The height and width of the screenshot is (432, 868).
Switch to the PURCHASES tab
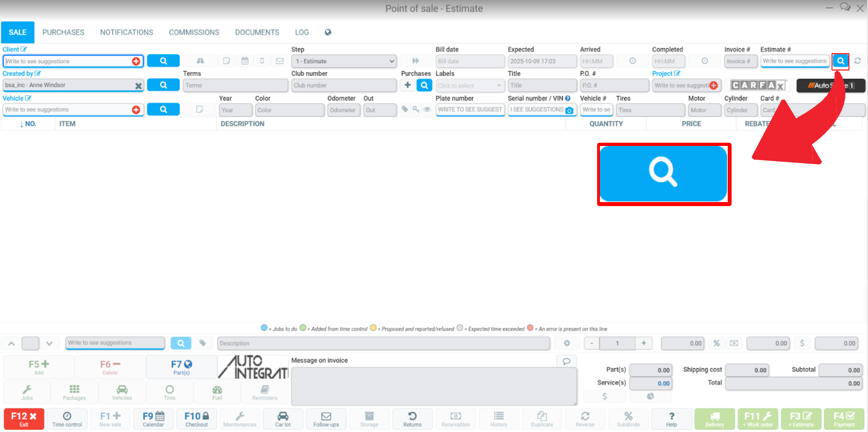pos(63,32)
